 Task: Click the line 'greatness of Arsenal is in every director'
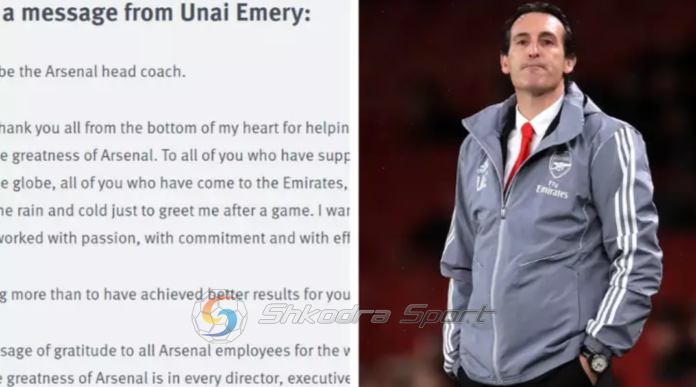click(174, 379)
